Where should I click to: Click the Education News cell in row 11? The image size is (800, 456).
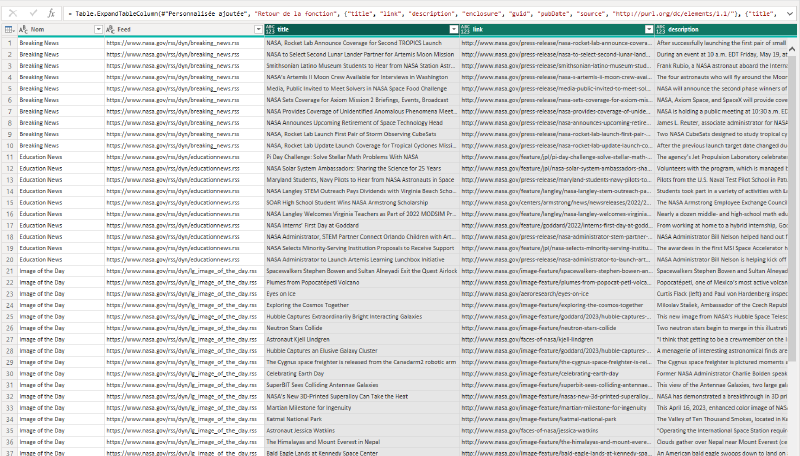coord(61,157)
